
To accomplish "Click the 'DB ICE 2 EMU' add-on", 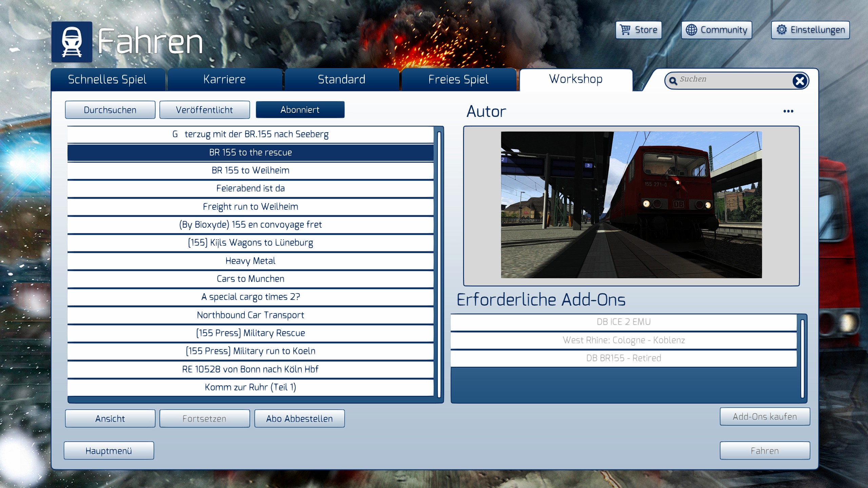I will pos(624,322).
